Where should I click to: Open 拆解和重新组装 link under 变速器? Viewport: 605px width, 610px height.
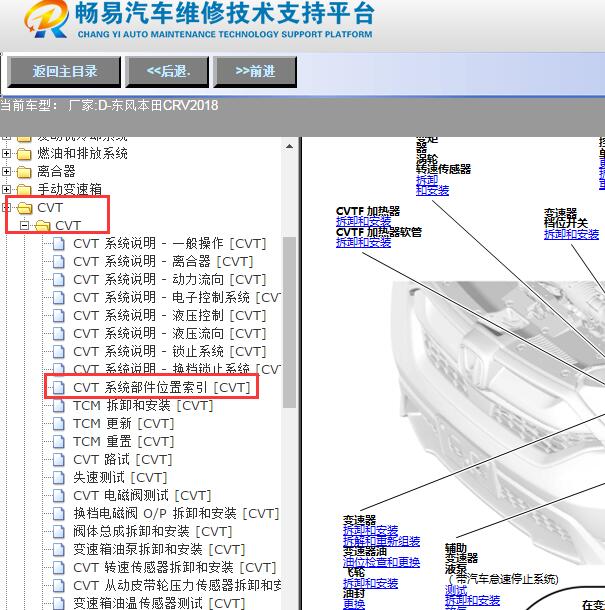381,541
